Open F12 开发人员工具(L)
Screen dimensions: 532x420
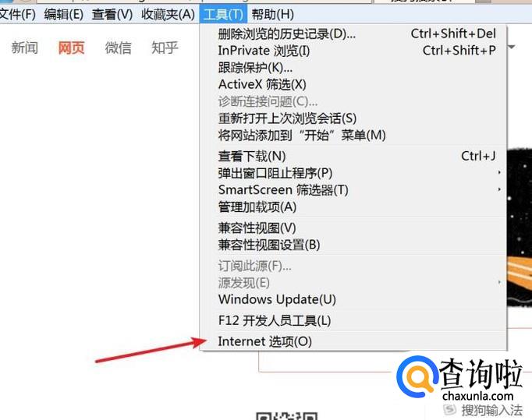(353, 320)
